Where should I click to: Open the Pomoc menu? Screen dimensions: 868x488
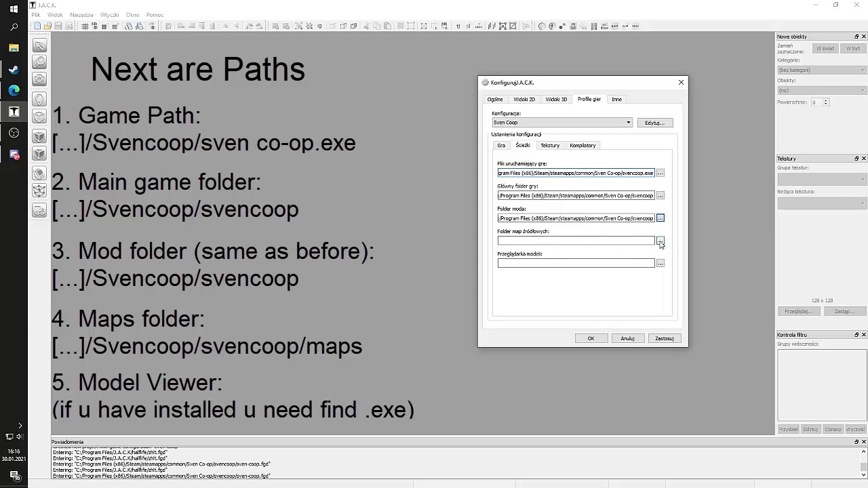pyautogui.click(x=155, y=15)
